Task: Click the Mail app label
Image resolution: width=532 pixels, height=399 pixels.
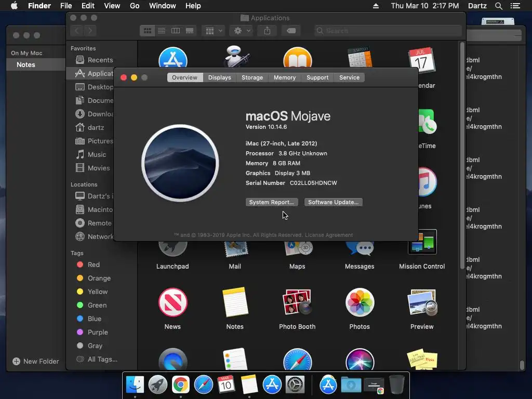Action: pyautogui.click(x=235, y=267)
